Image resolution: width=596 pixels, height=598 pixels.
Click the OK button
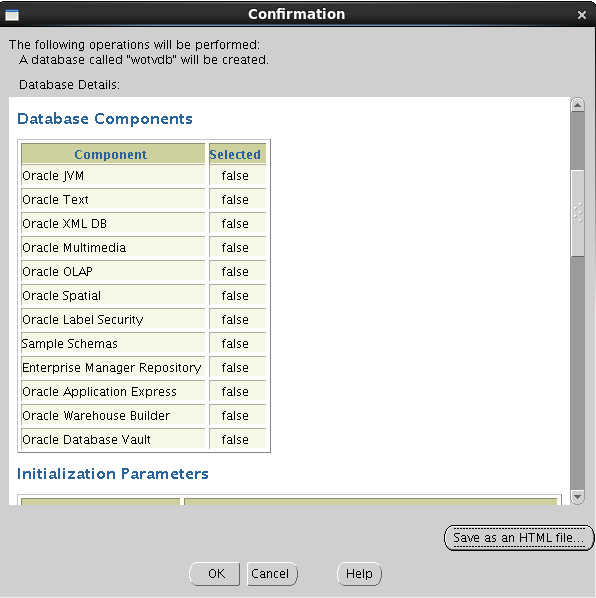(x=215, y=574)
